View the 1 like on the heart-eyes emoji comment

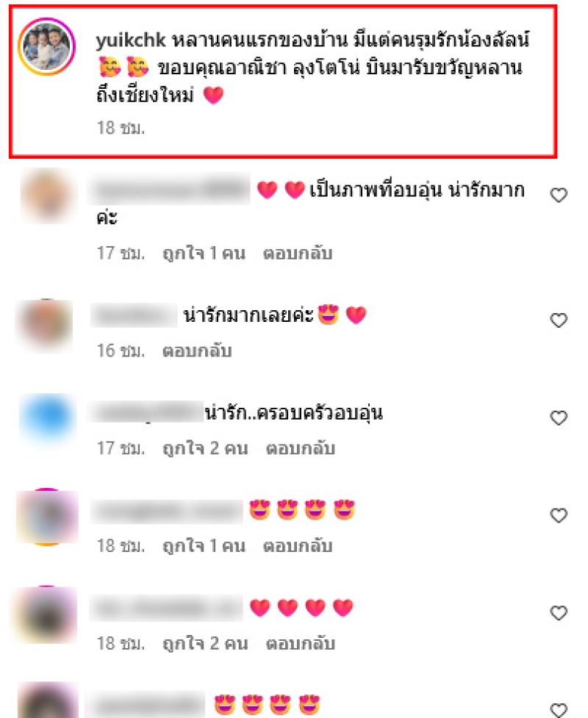click(204, 546)
